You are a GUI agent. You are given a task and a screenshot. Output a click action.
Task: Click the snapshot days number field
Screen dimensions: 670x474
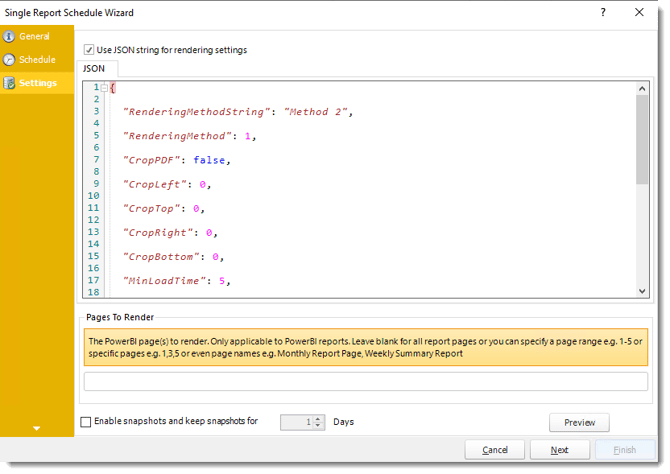pyautogui.click(x=297, y=422)
